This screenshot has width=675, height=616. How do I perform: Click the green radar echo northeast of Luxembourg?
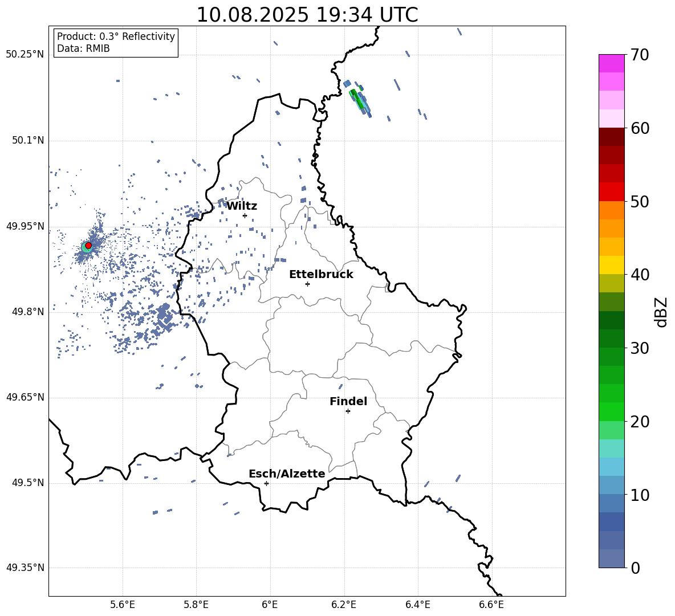tap(358, 99)
